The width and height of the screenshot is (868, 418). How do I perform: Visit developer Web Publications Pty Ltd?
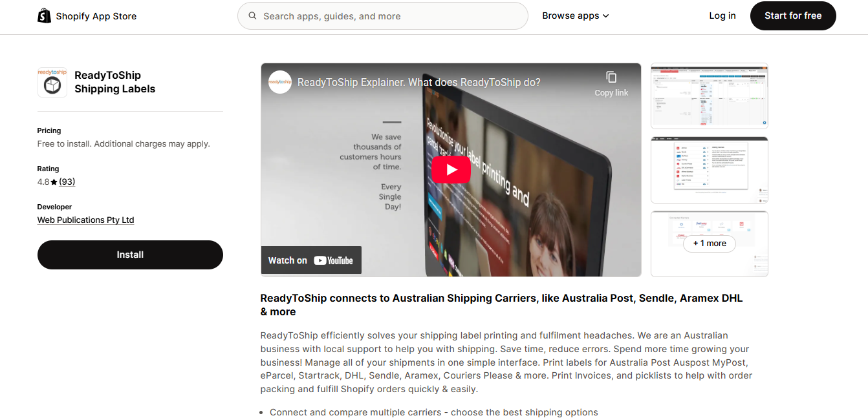(x=85, y=220)
